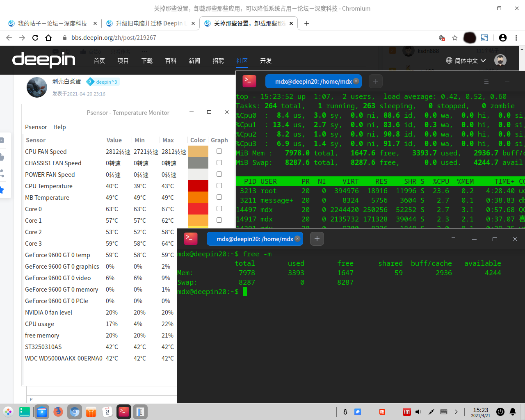The image size is (525, 420).
Task: Go back in Chromium browser history
Action: point(9,38)
